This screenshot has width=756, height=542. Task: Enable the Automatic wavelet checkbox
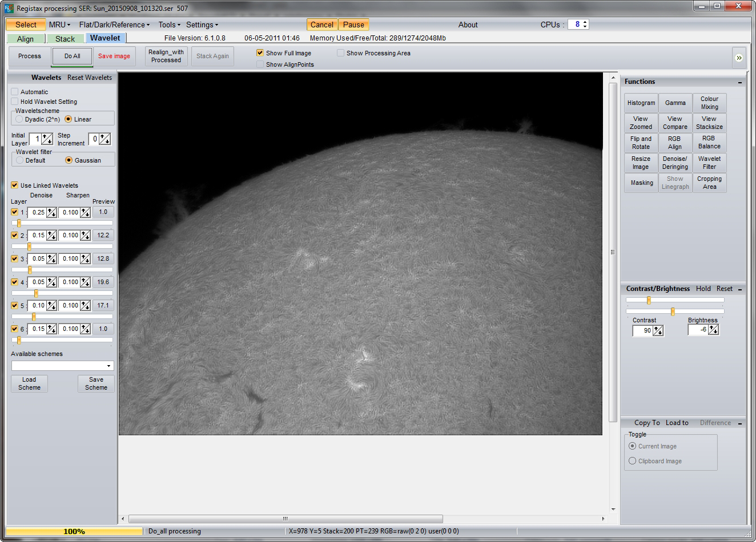pos(15,92)
